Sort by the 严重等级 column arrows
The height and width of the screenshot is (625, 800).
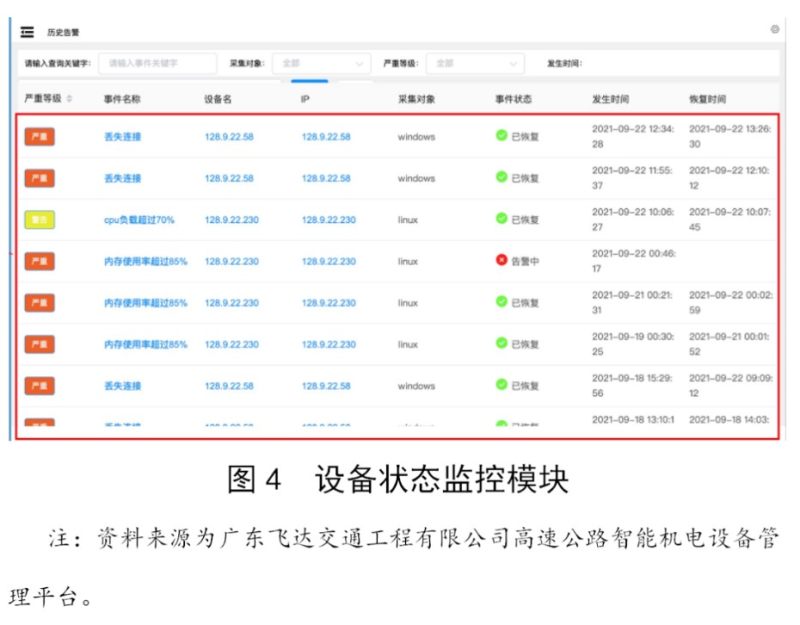(x=69, y=99)
